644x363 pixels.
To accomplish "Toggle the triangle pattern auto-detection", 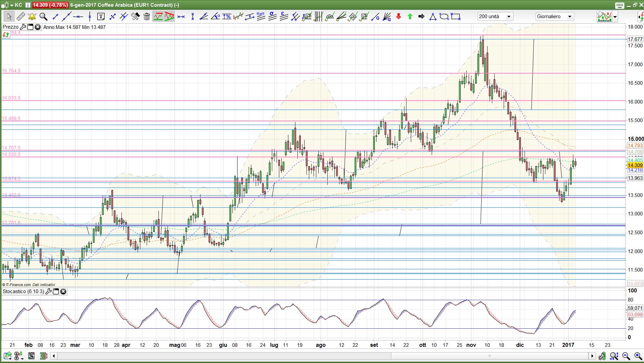I will coord(170,16).
